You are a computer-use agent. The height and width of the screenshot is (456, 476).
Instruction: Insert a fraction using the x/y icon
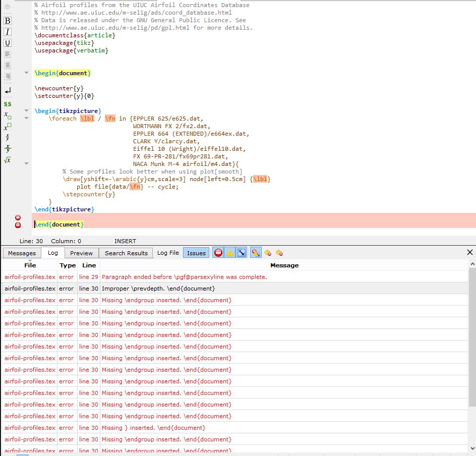click(8, 137)
